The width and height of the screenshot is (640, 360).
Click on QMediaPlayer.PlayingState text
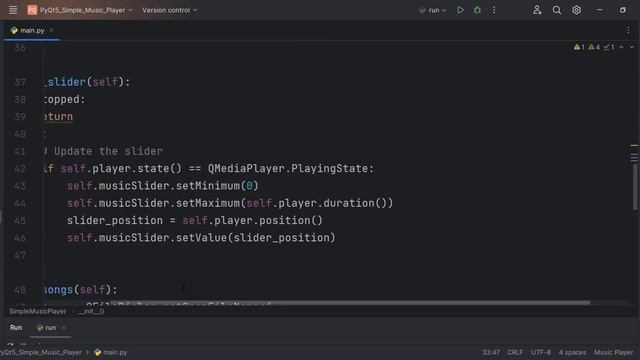pyautogui.click(x=290, y=169)
